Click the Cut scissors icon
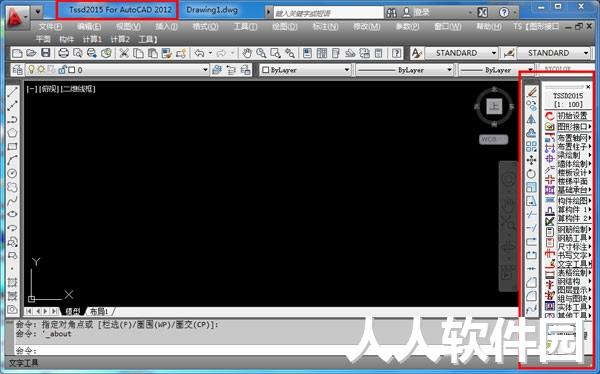The image size is (600, 374). (x=124, y=53)
